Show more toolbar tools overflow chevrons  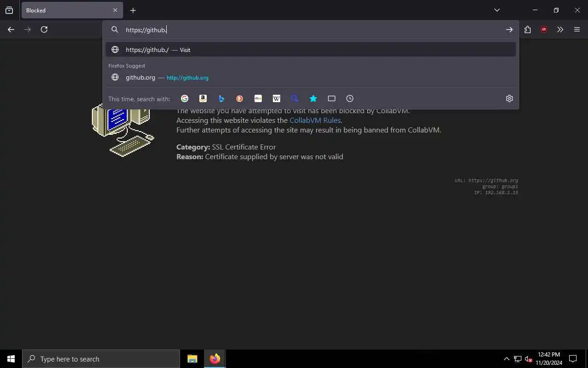coord(560,29)
